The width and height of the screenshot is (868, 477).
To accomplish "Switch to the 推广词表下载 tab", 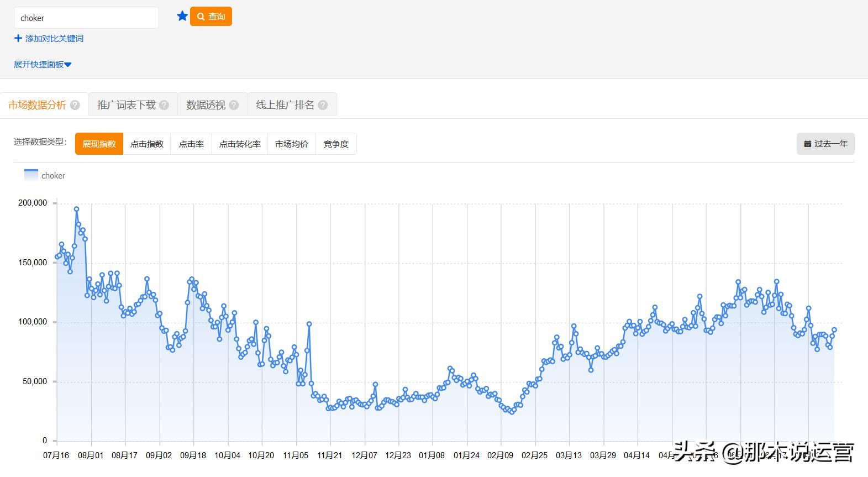I will click(x=126, y=105).
